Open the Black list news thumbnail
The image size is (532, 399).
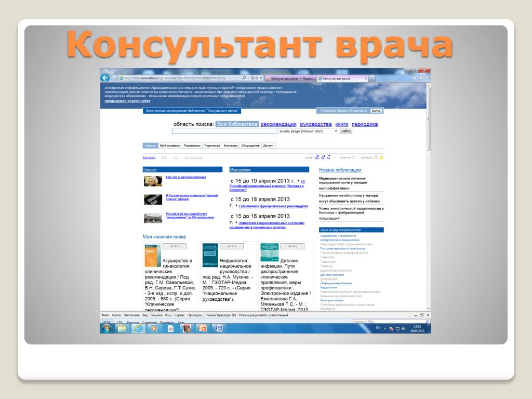click(x=153, y=199)
